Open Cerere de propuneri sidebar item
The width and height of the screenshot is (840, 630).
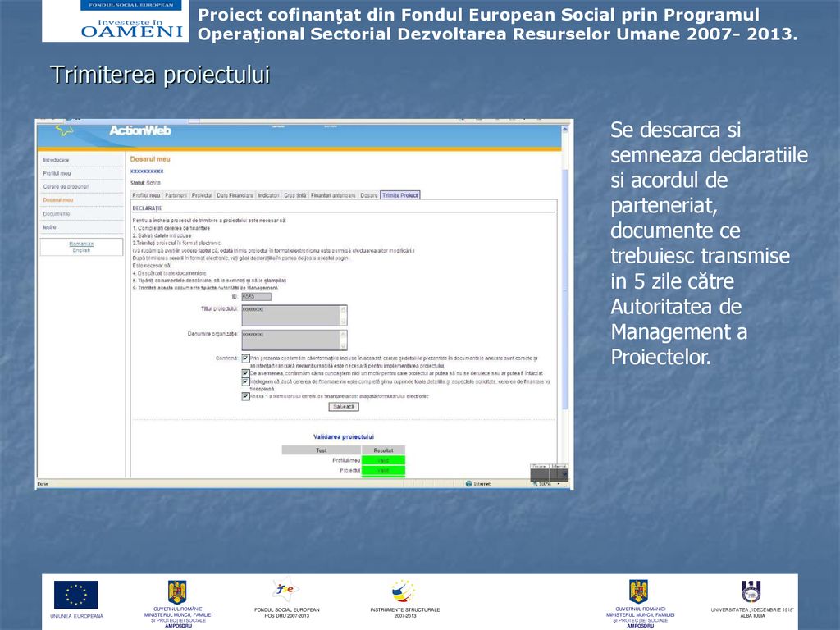66,187
